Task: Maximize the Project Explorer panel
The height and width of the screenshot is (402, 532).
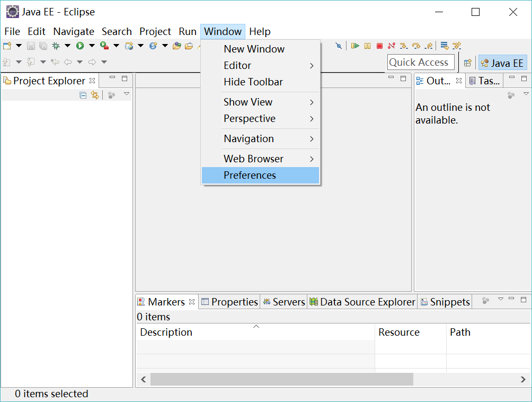Action: point(125,79)
